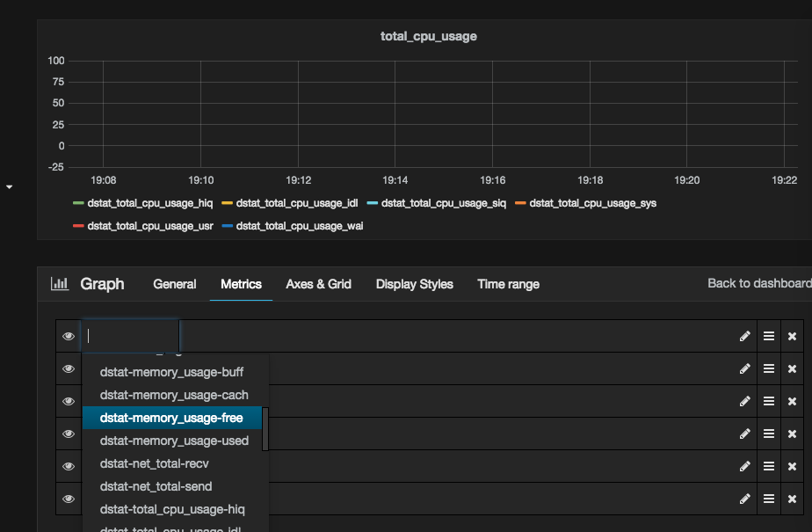Hide the last metric using its eye toggle

[69, 499]
